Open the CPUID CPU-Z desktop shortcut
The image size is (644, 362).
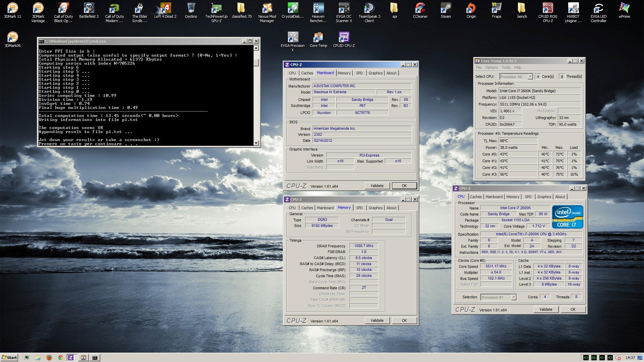tap(344, 40)
